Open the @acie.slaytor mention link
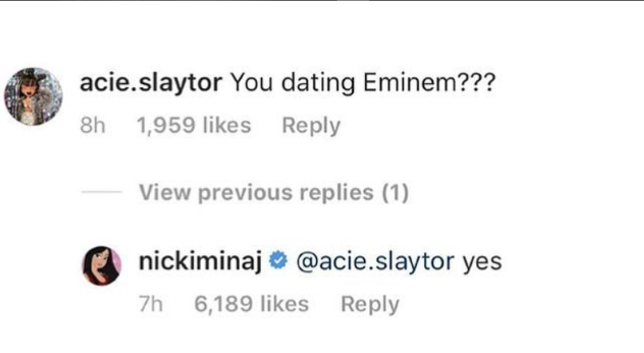This screenshot has height=353, width=644. [x=375, y=262]
